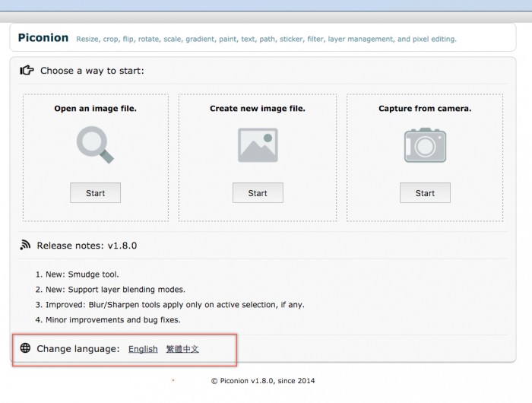532x403 pixels.
Task: Click the Piconion title logo
Action: click(x=43, y=37)
